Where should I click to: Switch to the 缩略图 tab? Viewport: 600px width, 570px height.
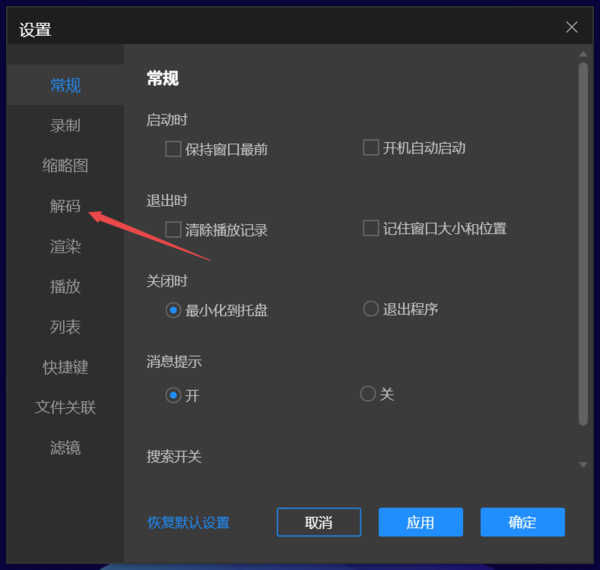(x=65, y=166)
